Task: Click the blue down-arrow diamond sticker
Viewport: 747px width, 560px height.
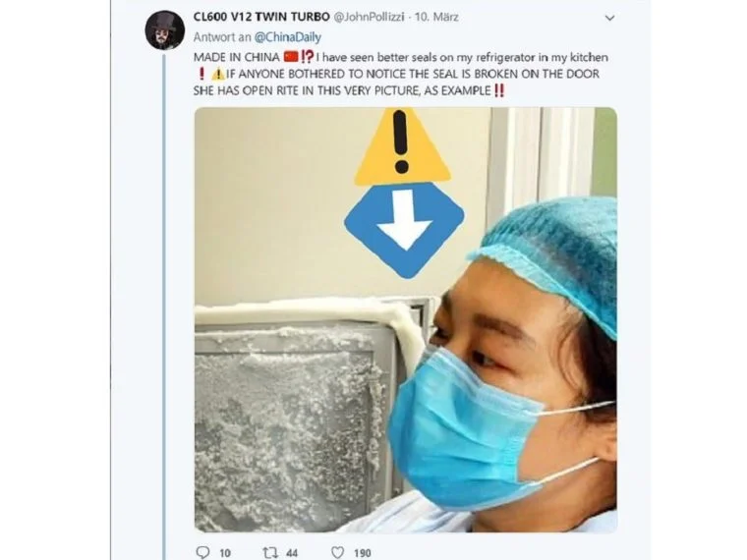Action: [x=401, y=228]
